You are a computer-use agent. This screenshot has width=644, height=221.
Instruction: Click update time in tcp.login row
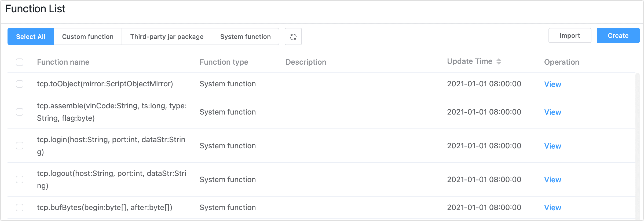coord(484,146)
